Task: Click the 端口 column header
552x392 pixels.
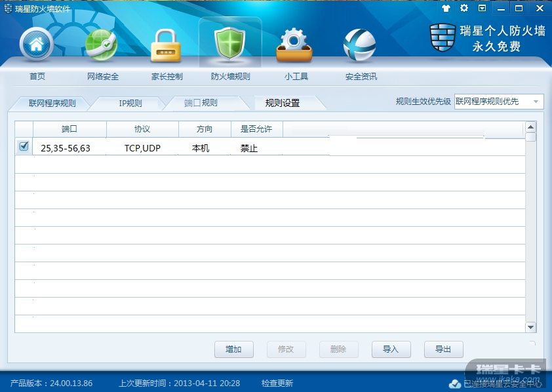Action: click(x=69, y=129)
